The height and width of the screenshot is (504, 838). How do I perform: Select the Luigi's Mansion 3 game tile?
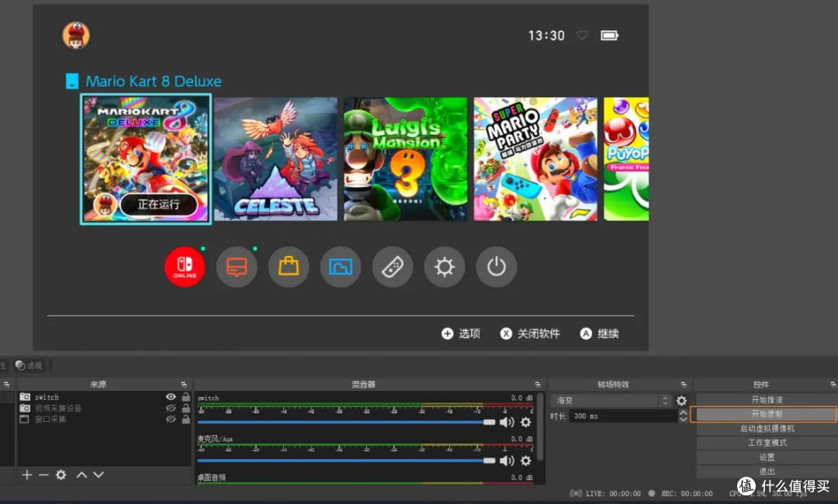click(406, 159)
